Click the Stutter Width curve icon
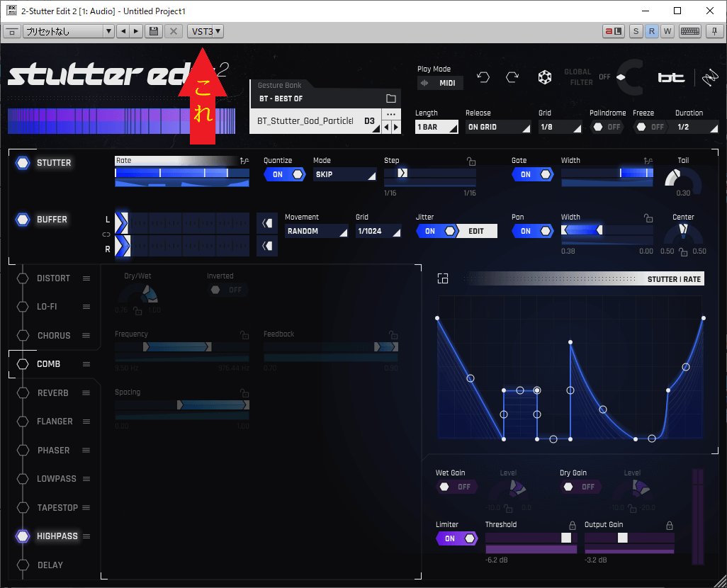 click(x=648, y=160)
